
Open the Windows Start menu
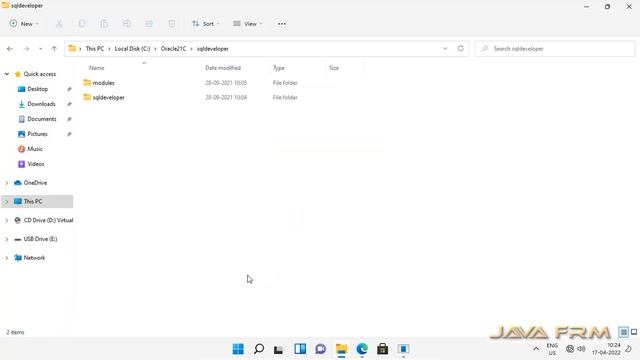tap(238, 349)
